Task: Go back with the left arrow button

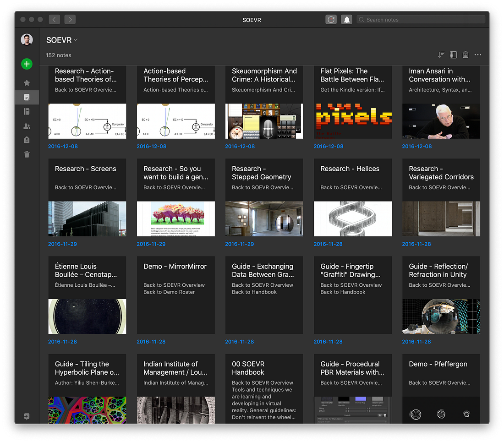Action: click(54, 20)
